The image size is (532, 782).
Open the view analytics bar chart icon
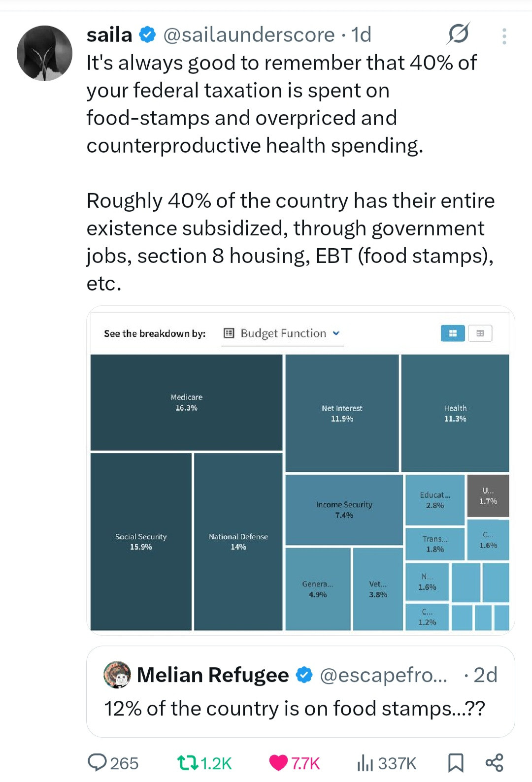coord(365,763)
